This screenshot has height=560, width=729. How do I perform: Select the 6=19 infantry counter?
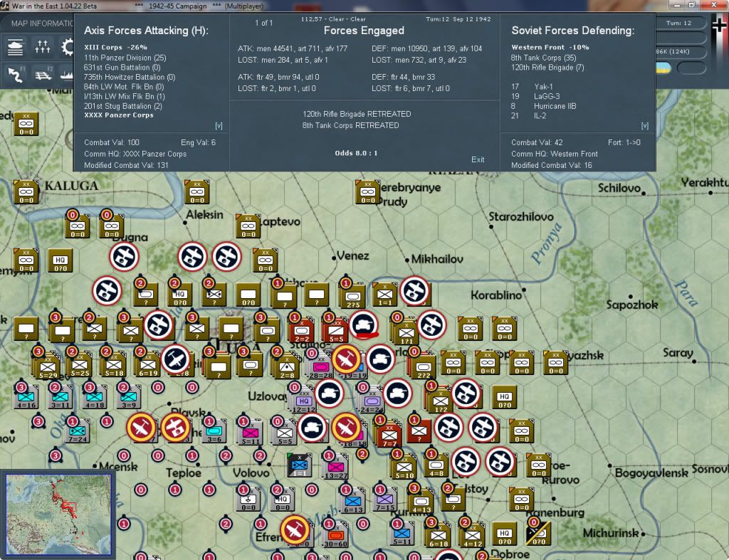click(148, 364)
